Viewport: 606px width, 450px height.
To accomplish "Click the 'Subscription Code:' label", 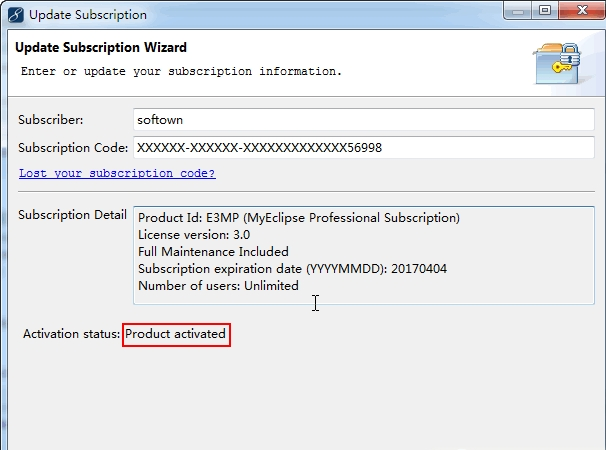I will [73, 148].
